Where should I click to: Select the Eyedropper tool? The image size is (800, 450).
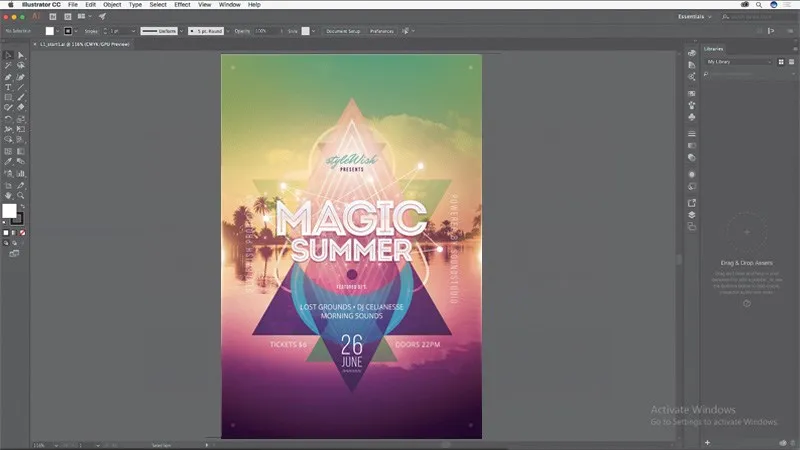[8, 162]
